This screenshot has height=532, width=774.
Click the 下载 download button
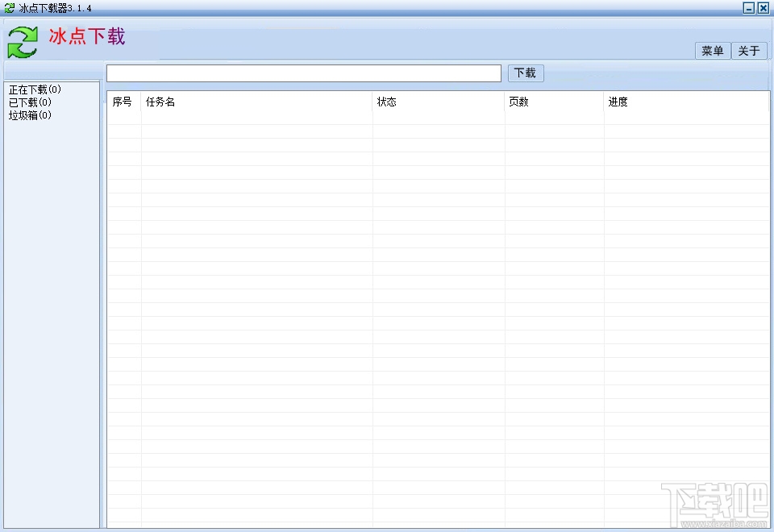[x=526, y=73]
